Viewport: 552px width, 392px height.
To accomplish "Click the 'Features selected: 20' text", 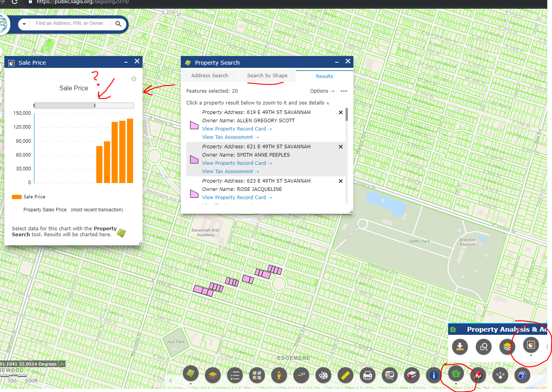I will point(212,91).
